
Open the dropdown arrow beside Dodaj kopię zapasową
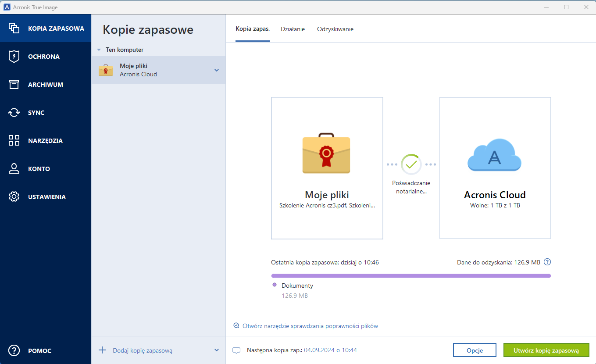coord(216,350)
